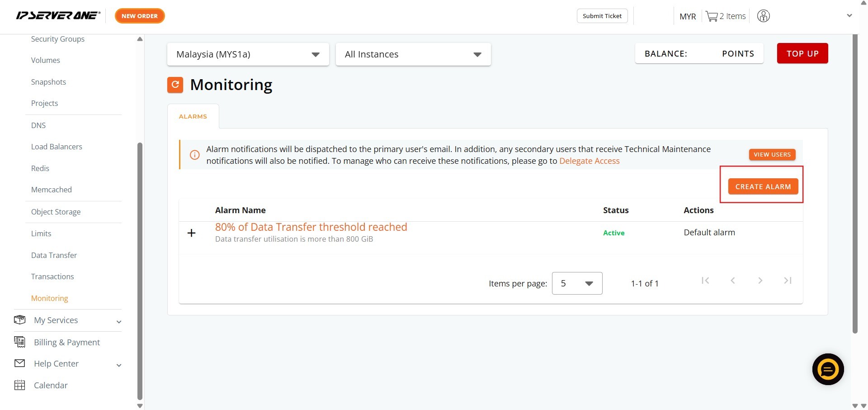Click the Create Alarm button
Screen dimensions: 868x410
tap(763, 186)
